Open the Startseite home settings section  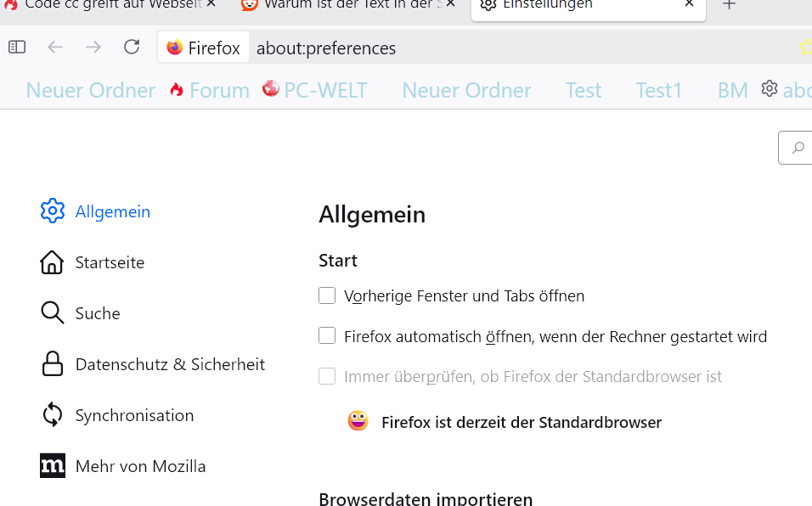[x=110, y=263]
